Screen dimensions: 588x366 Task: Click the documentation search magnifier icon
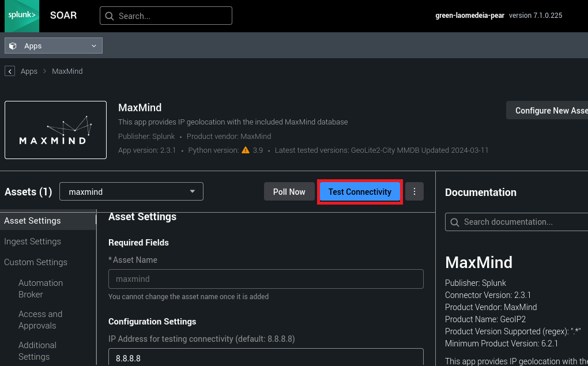pos(455,222)
